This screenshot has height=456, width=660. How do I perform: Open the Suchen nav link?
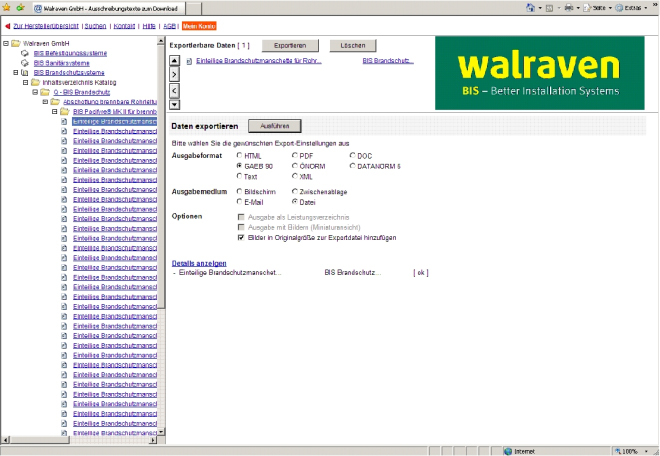coord(95,26)
